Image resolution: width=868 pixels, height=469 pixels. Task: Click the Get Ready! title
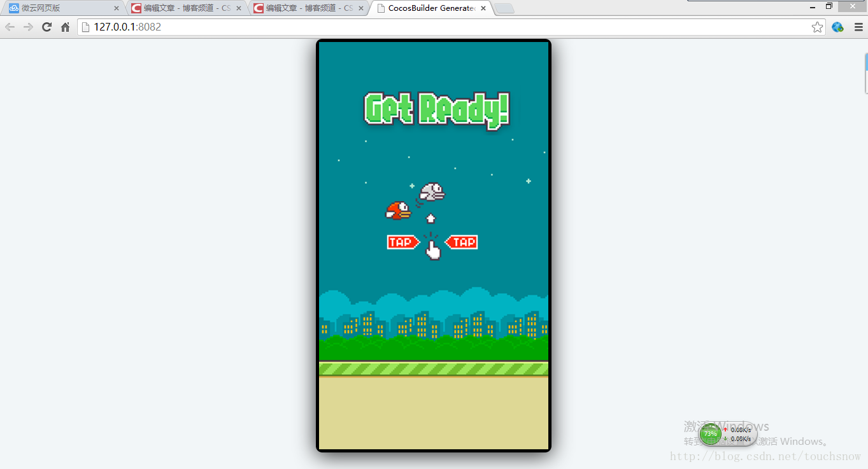pyautogui.click(x=437, y=110)
